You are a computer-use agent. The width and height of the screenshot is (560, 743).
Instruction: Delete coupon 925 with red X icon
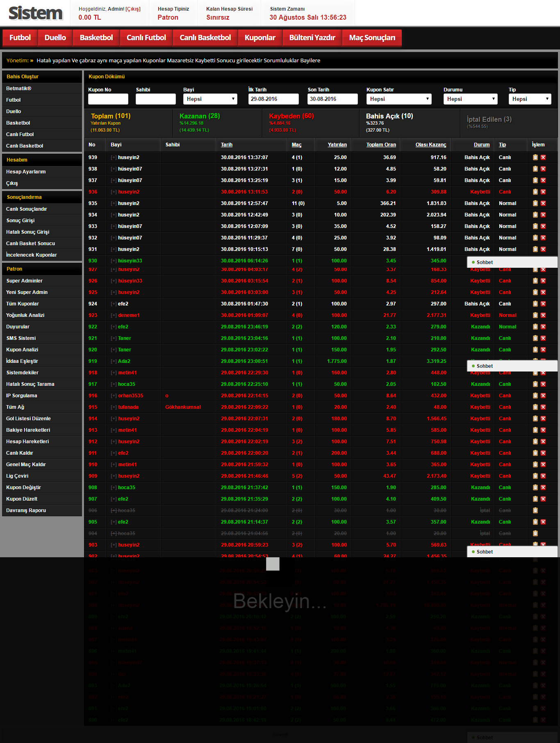(543, 292)
